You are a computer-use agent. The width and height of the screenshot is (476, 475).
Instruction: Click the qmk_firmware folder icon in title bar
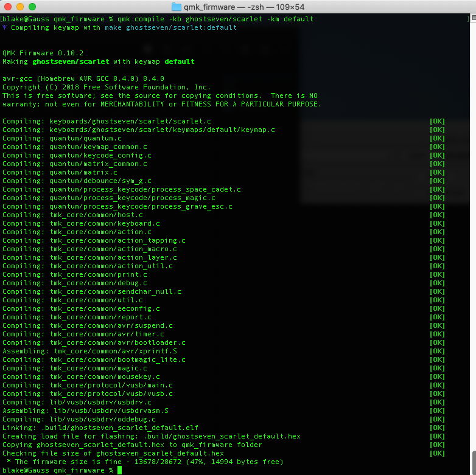[177, 7]
